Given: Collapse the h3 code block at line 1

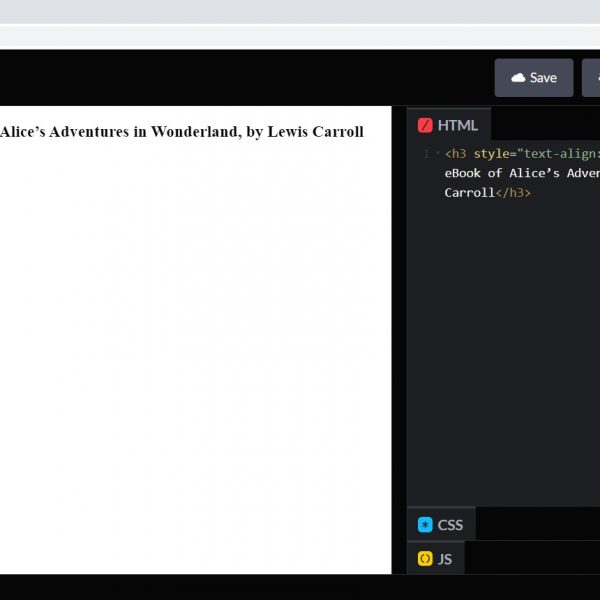Looking at the screenshot, I should click(437, 154).
